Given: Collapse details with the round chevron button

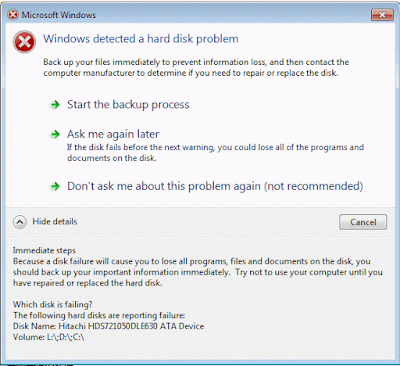Looking at the screenshot, I should [20, 222].
